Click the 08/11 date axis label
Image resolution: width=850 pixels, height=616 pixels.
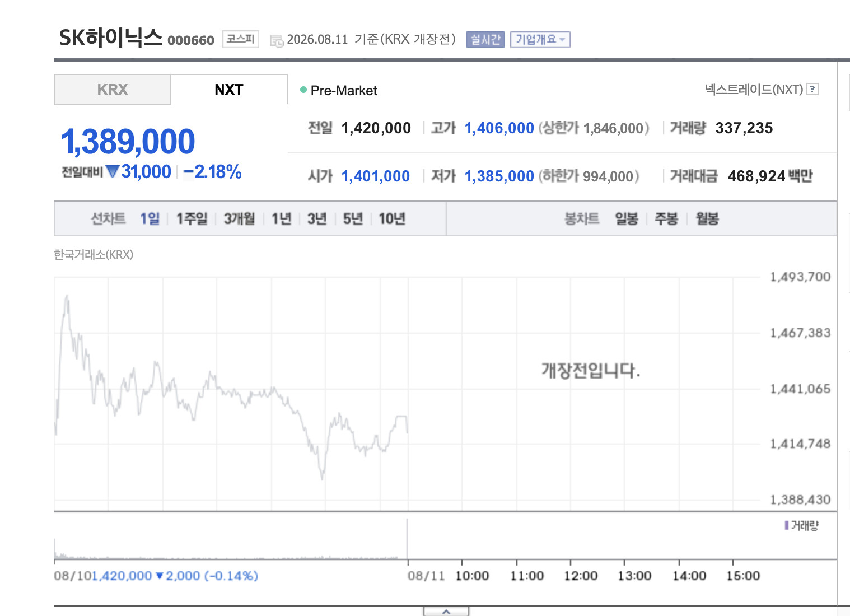(x=426, y=576)
